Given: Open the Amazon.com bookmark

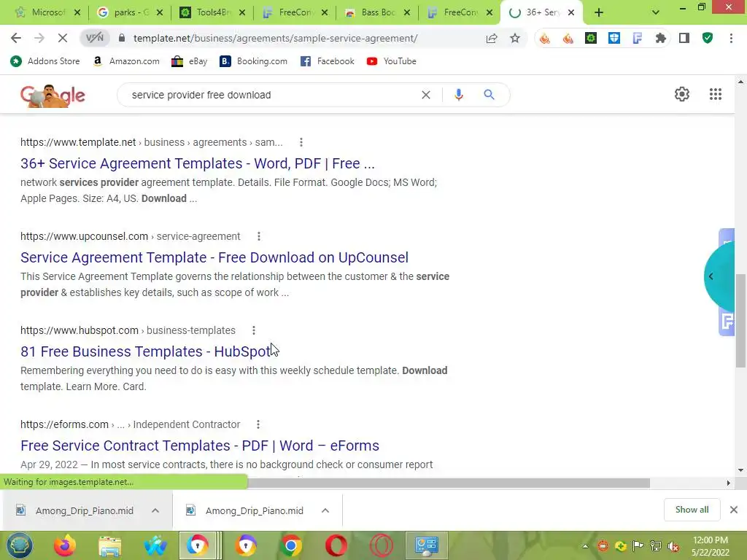Looking at the screenshot, I should tap(126, 61).
